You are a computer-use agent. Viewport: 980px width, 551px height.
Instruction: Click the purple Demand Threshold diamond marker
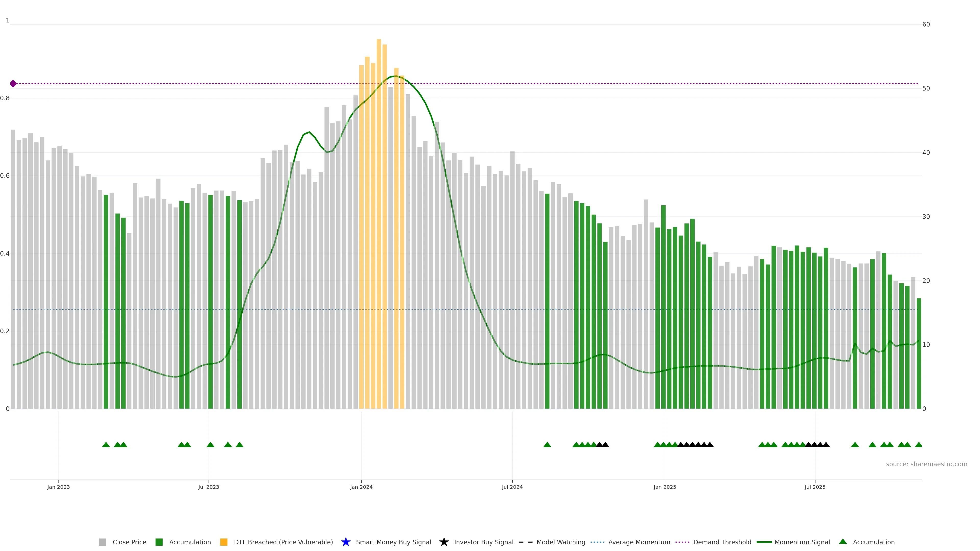(x=13, y=84)
